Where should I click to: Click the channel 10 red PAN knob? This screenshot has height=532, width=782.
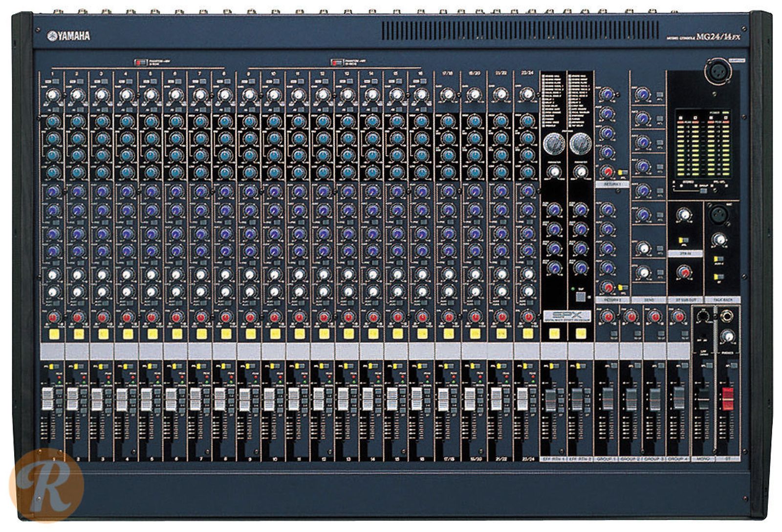coord(274,318)
